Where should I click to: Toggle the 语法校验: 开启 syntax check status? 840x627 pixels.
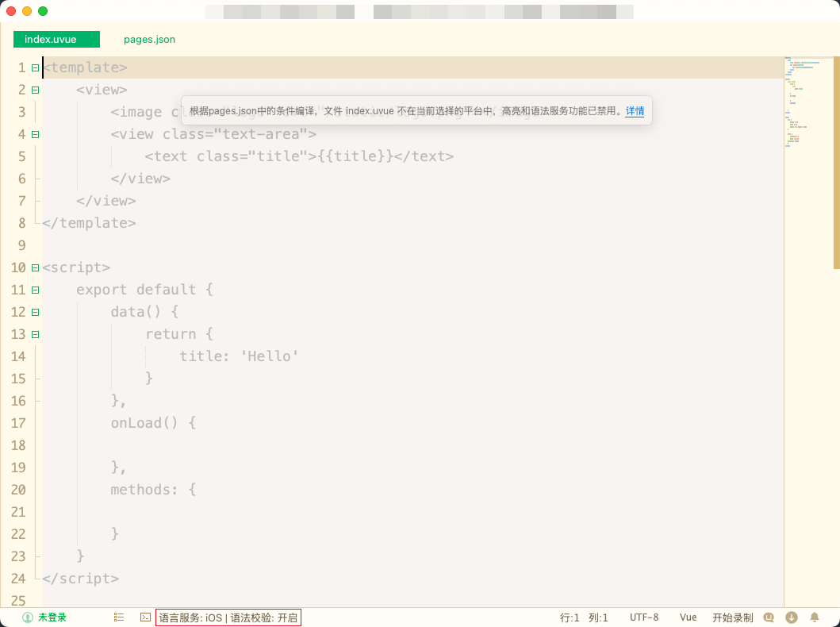[x=264, y=618]
